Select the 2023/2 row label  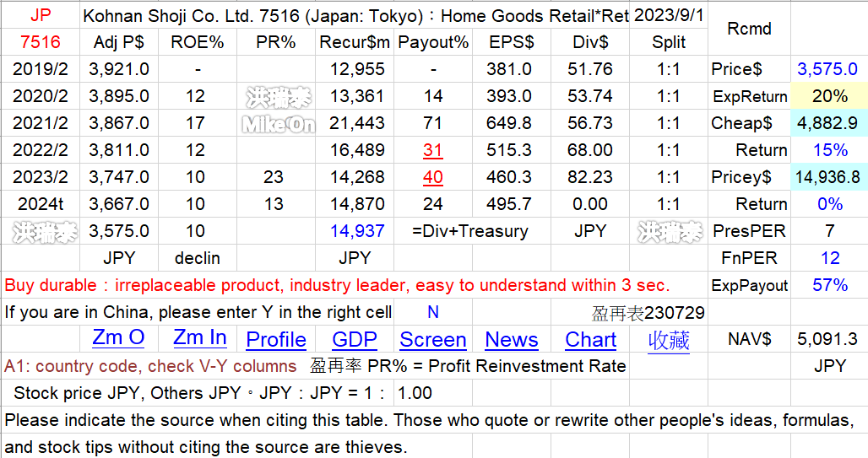click(x=41, y=177)
